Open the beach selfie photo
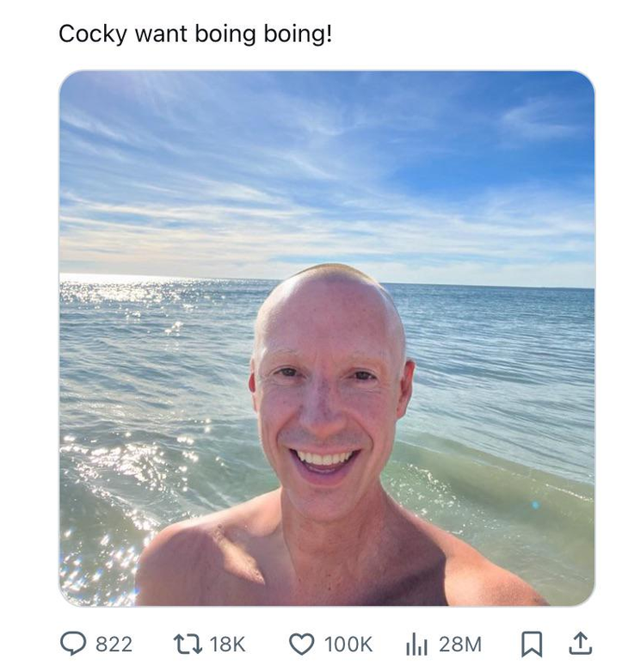The width and height of the screenshot is (622, 672). [x=327, y=338]
